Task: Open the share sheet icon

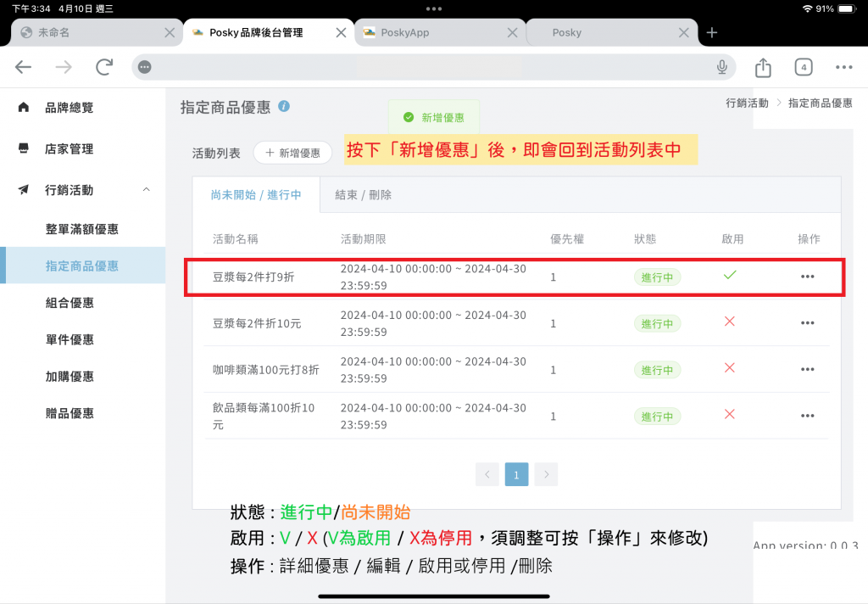Action: 763,67
